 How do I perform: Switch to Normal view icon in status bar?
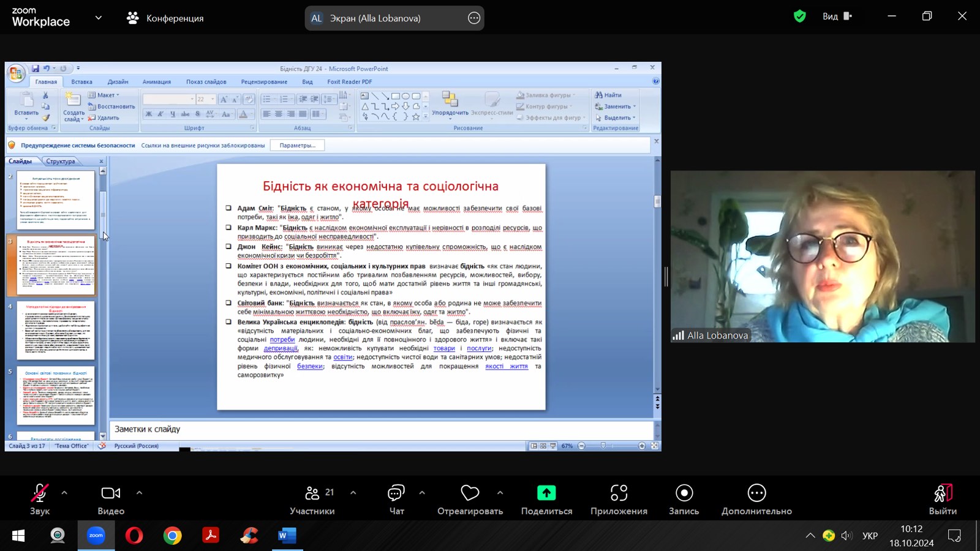click(x=533, y=446)
